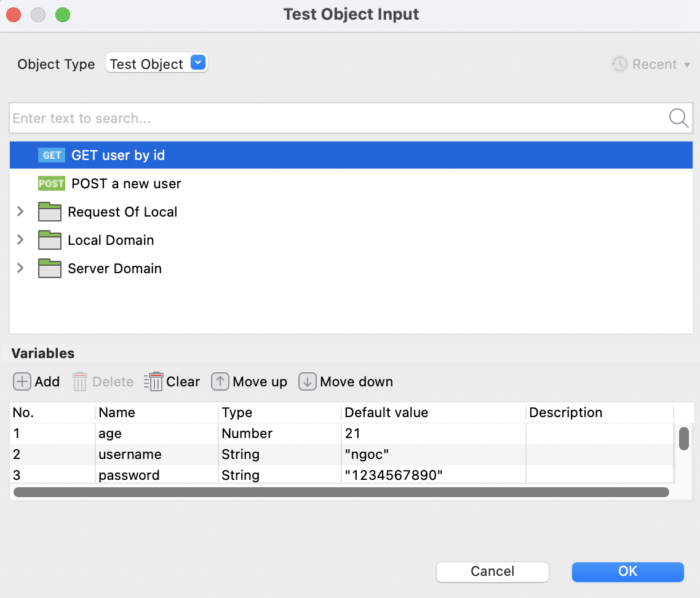700x598 pixels.
Task: Select POST a new user item
Action: 126,184
